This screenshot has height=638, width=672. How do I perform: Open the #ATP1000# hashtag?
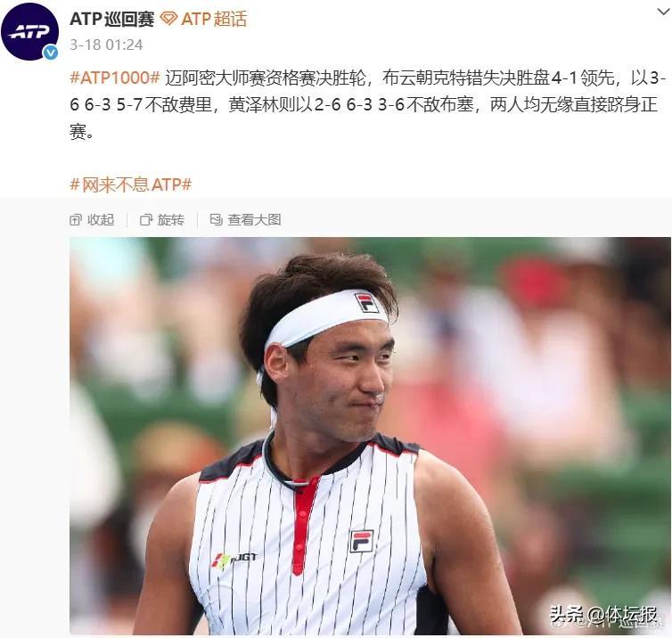pos(115,78)
